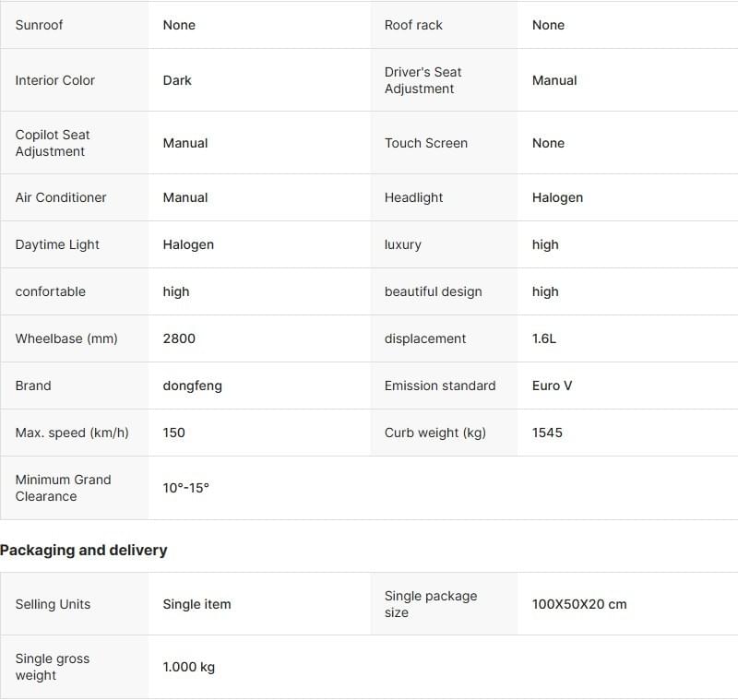Click the brand value "dongfeng"
The width and height of the screenshot is (738, 700).
pyautogui.click(x=192, y=386)
